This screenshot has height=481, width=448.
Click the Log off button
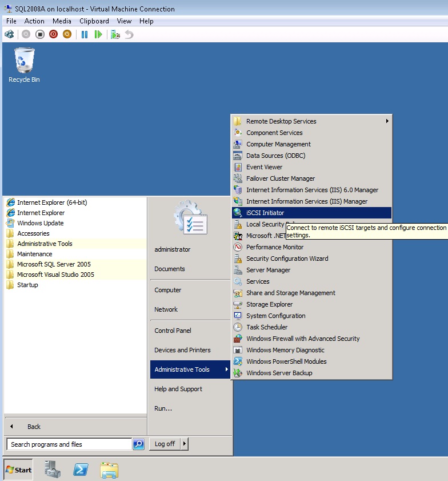pos(165,444)
